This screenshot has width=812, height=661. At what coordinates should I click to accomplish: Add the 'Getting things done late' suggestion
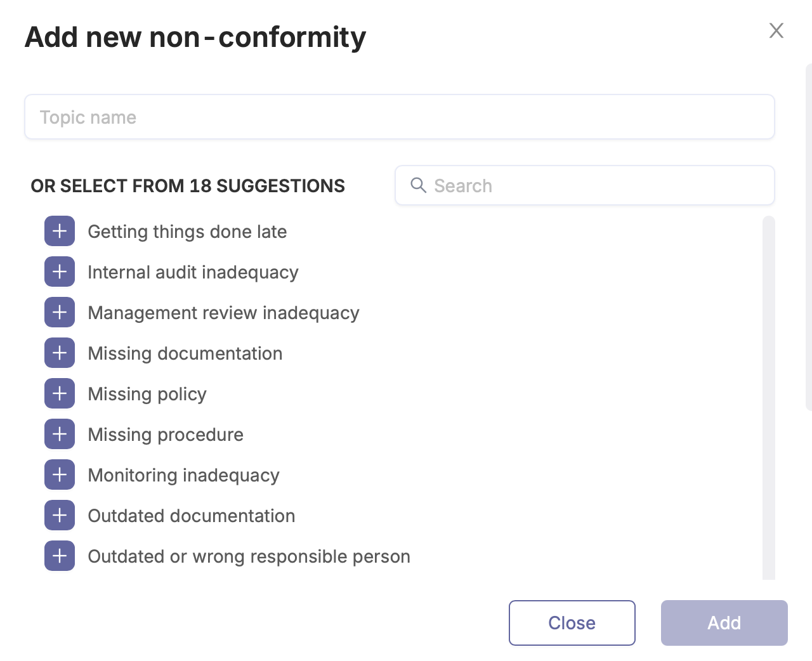(x=60, y=231)
